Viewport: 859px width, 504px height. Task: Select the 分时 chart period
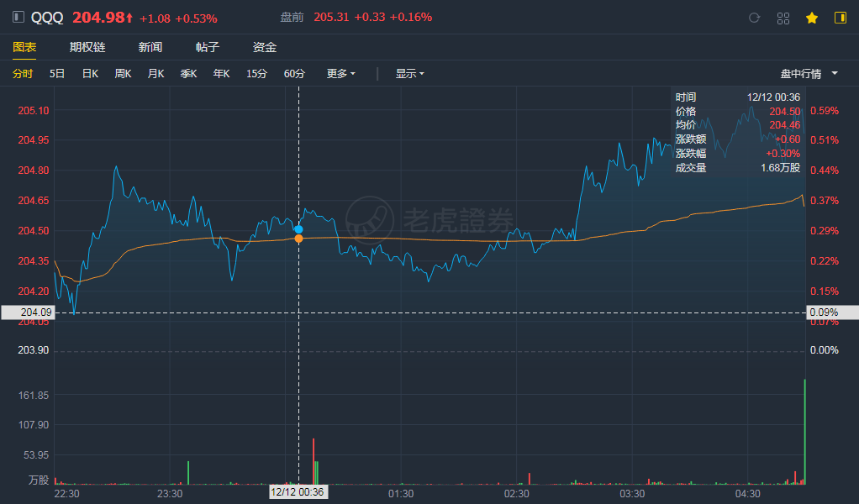point(23,74)
